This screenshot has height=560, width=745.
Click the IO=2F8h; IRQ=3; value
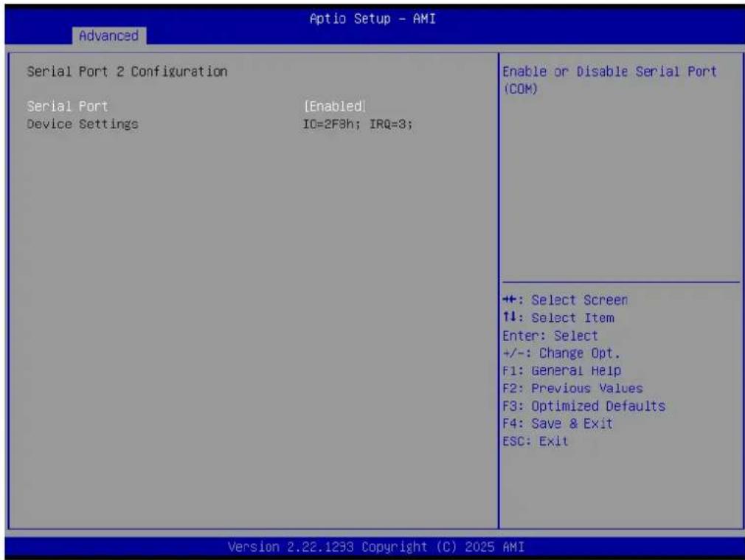click(358, 124)
